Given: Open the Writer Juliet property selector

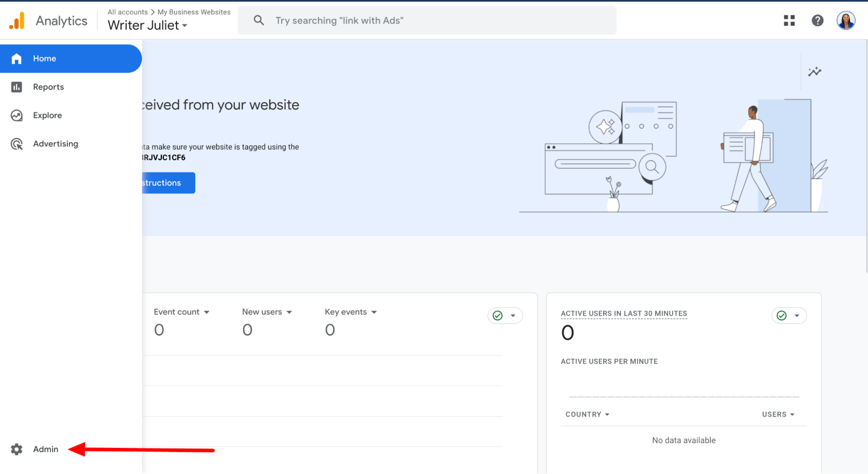Looking at the screenshot, I should coord(148,25).
